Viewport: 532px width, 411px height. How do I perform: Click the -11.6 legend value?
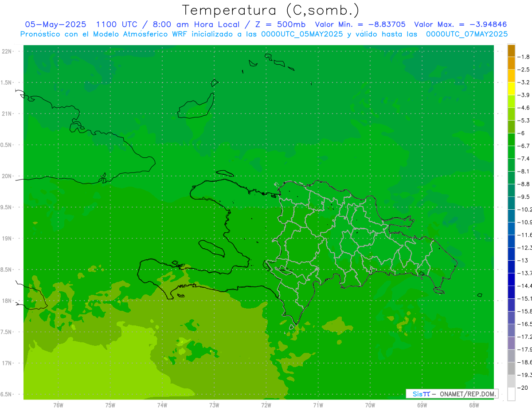(524, 235)
